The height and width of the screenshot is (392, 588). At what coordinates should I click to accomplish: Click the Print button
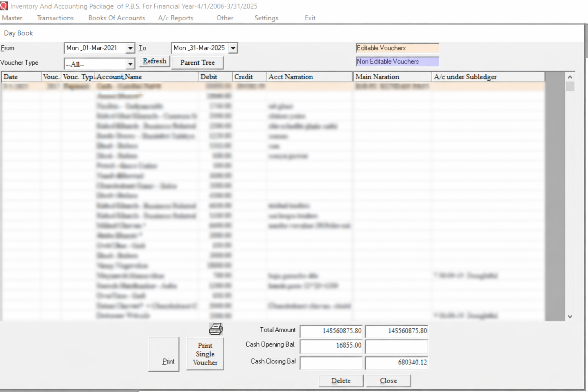pos(164,354)
